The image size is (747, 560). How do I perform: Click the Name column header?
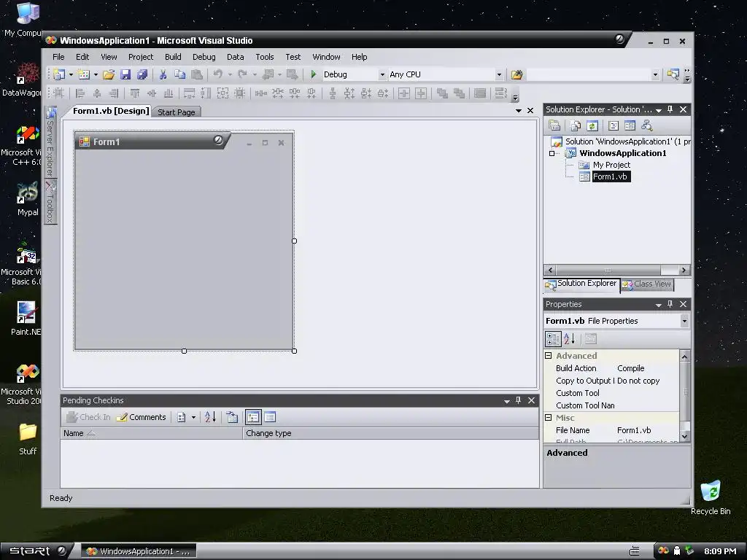152,433
